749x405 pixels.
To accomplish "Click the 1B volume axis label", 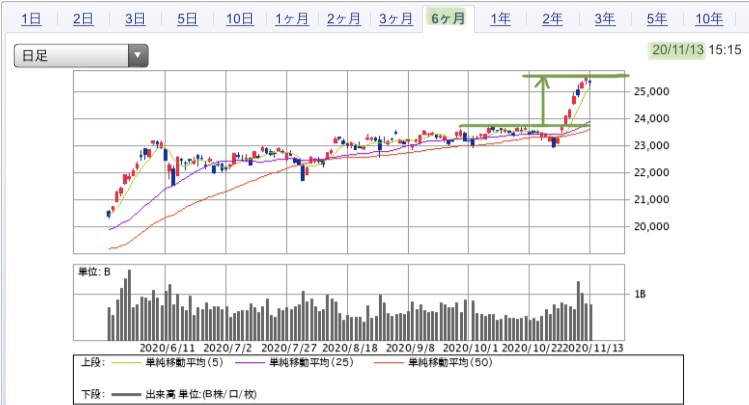I will coord(640,294).
